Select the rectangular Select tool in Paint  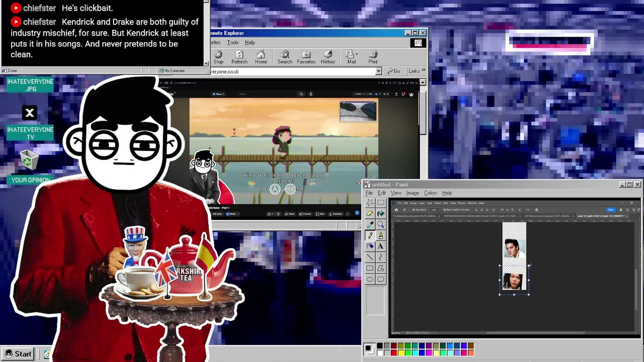click(x=380, y=203)
